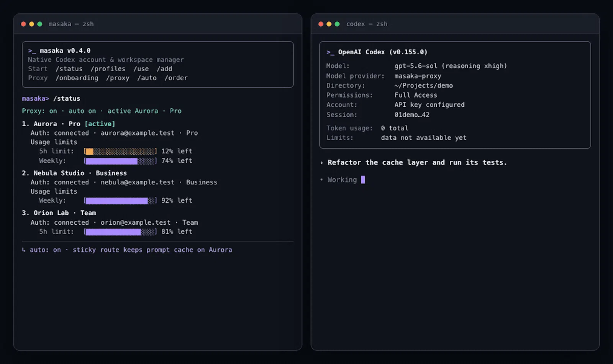
Task: Click the /status command in the Start row
Action: click(x=69, y=69)
